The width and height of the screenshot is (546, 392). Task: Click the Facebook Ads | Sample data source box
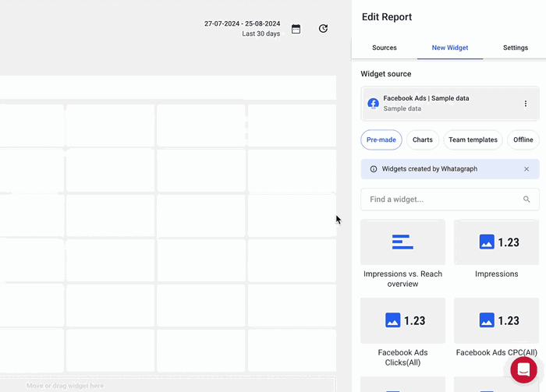click(x=449, y=104)
